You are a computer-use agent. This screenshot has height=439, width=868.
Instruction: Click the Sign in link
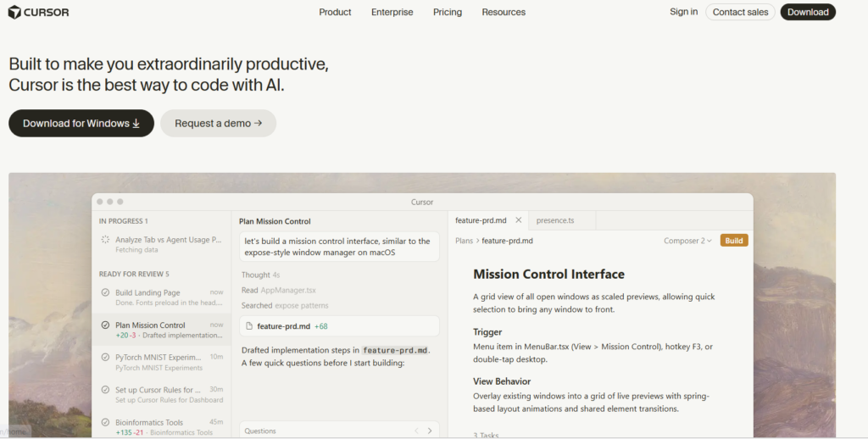(x=683, y=12)
